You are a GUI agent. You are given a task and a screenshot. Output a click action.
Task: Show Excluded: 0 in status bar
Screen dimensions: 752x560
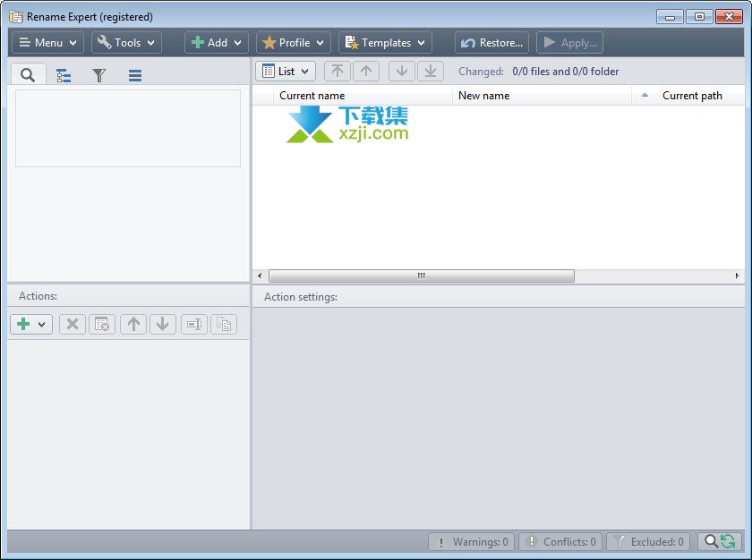coord(648,542)
